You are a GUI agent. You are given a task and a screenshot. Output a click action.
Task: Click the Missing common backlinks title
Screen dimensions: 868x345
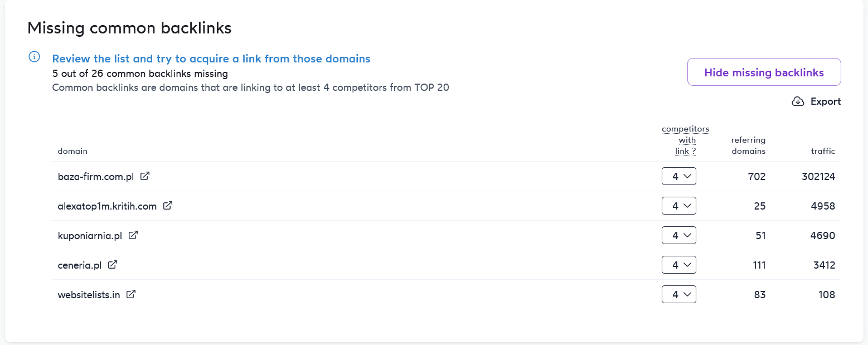pyautogui.click(x=129, y=28)
